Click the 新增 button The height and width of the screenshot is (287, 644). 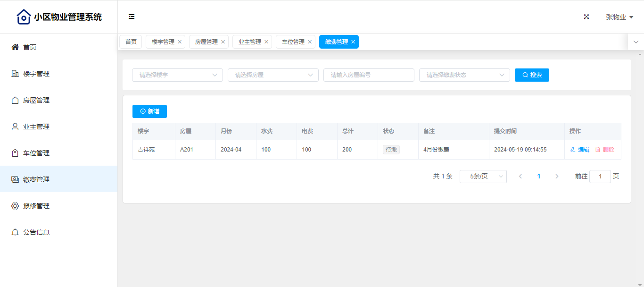pos(149,111)
